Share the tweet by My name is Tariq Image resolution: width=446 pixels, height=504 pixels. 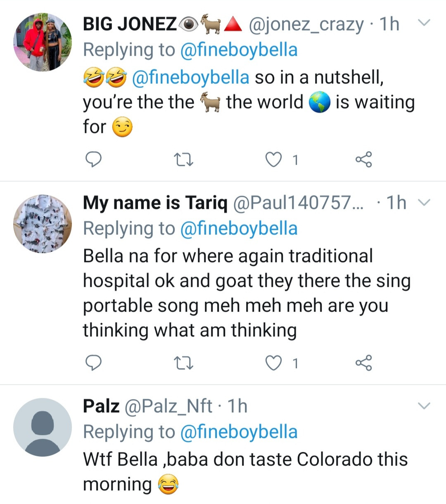pyautogui.click(x=363, y=363)
